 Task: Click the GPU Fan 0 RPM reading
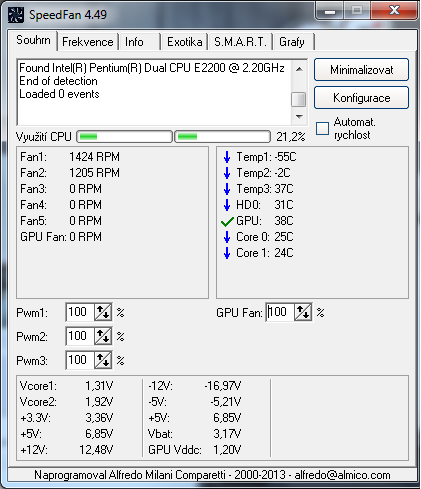coord(61,237)
